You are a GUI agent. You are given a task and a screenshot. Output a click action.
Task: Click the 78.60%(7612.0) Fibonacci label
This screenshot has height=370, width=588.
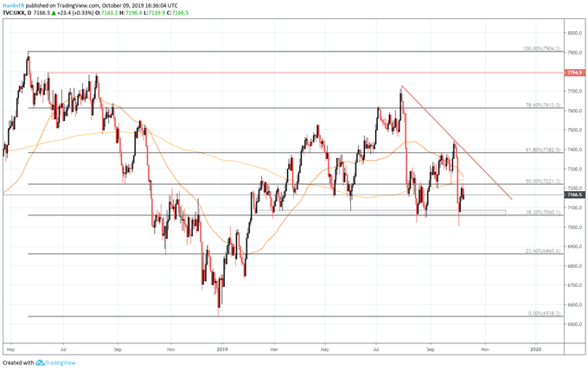pyautogui.click(x=543, y=105)
